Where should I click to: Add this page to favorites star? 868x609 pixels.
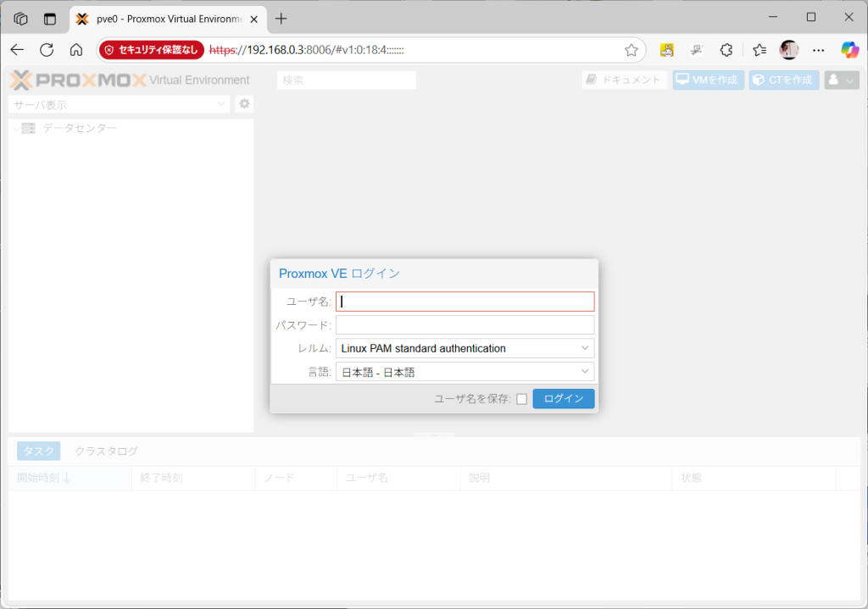pyautogui.click(x=631, y=50)
